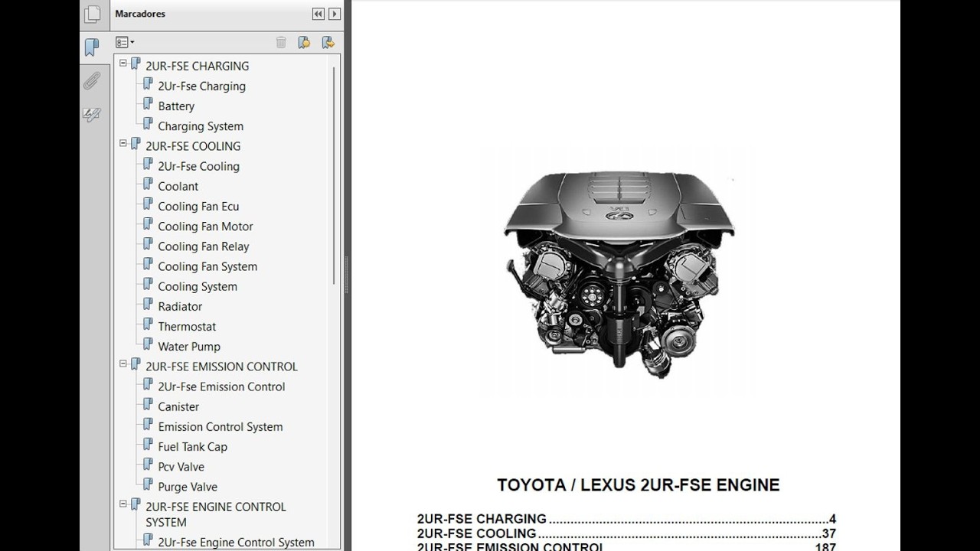This screenshot has width=980, height=551.
Task: Open the 2UR-FSE COOLING bookmark
Action: click(x=193, y=146)
